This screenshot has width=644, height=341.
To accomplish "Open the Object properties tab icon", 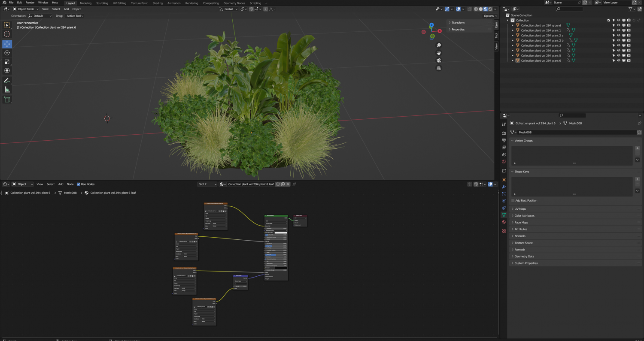I will [x=504, y=180].
